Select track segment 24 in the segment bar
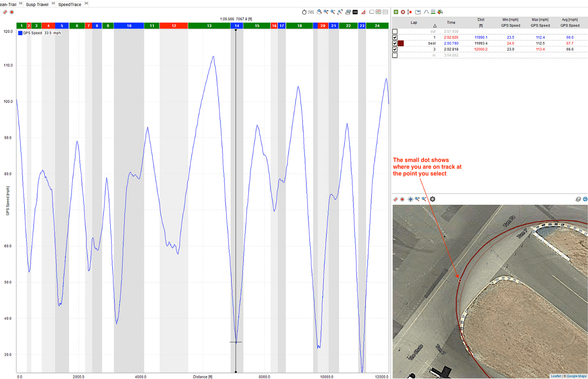Screen dimensions: 588x379 point(377,26)
